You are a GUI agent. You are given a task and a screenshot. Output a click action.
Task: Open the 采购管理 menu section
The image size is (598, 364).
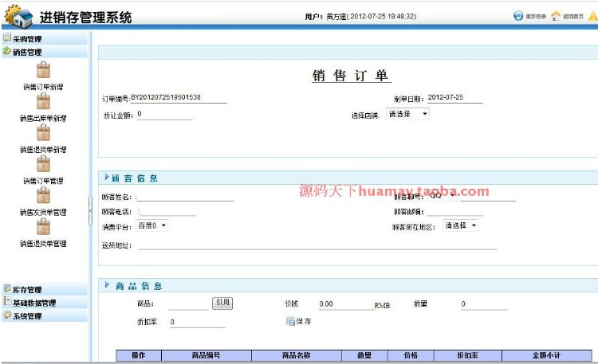click(45, 38)
